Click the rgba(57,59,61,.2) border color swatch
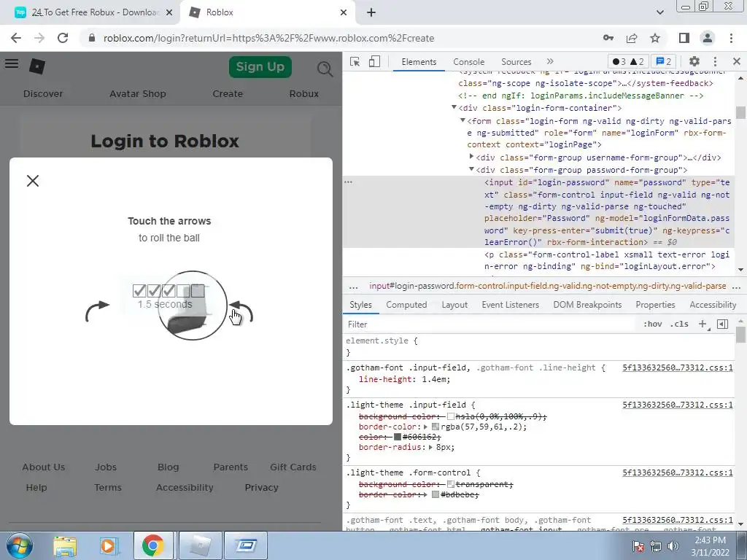The height and width of the screenshot is (560, 747). (435, 427)
